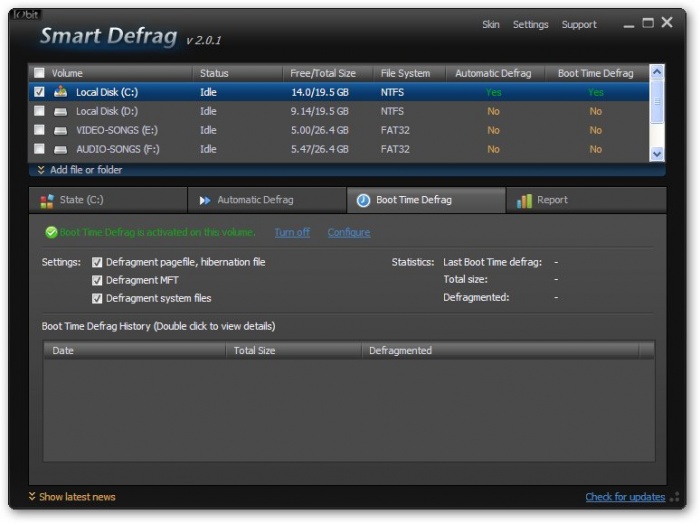The width and height of the screenshot is (700, 523).
Task: Switch to the Automatic Defrag tab
Action: click(267, 200)
